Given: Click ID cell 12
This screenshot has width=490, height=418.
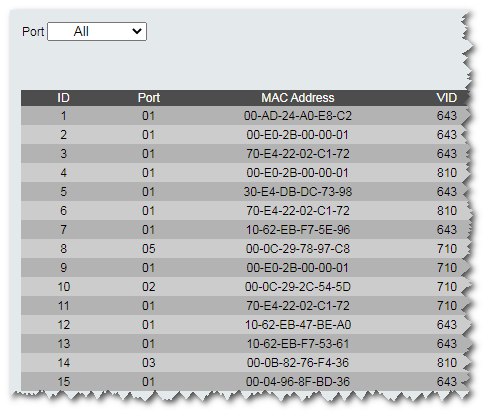Looking at the screenshot, I should click(x=63, y=325).
